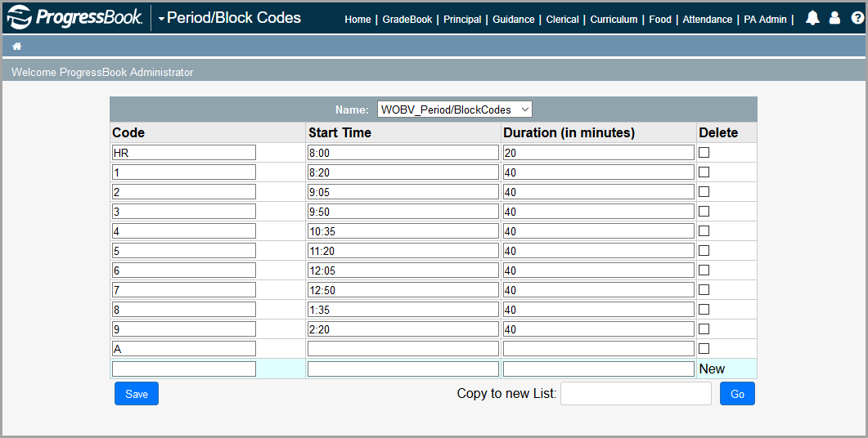Click the 12:50 start time field
The width and height of the screenshot is (868, 438).
coord(403,290)
